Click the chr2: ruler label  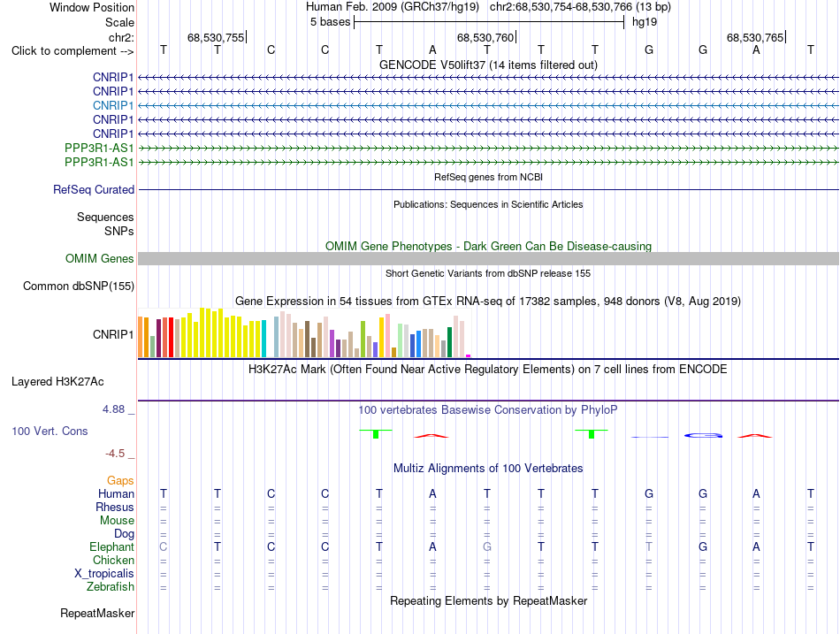point(121,37)
